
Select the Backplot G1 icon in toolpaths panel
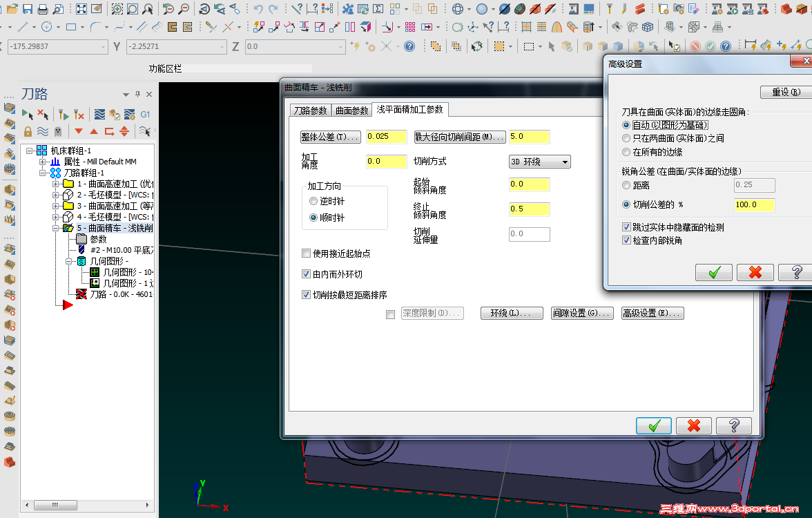[146, 115]
